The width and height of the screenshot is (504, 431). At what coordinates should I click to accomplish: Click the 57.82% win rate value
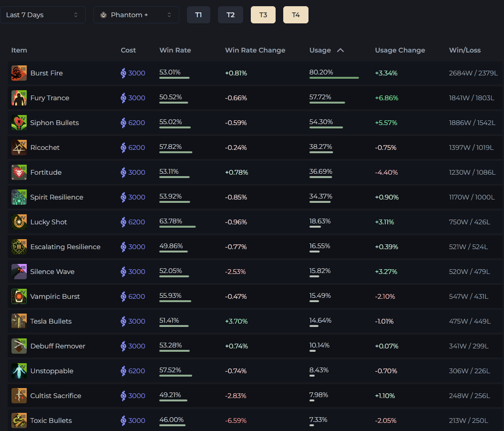click(171, 147)
